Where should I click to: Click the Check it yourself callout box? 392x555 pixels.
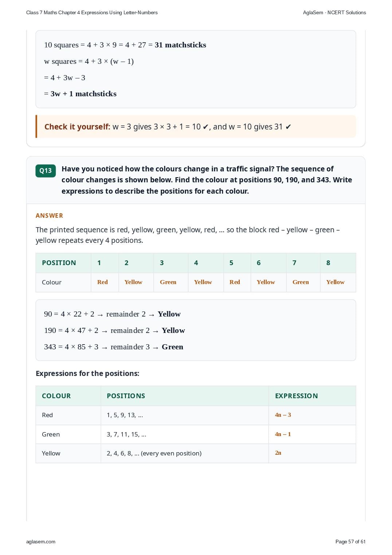196,127
